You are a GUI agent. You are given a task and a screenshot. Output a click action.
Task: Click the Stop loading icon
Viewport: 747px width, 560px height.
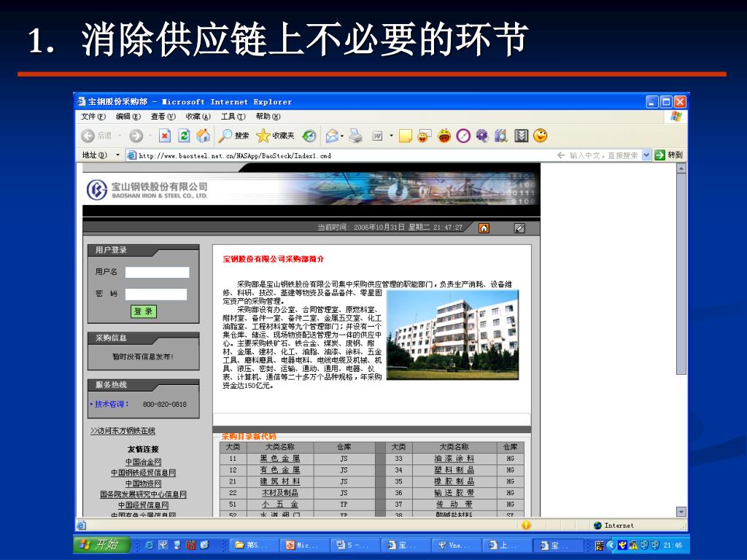(x=165, y=136)
